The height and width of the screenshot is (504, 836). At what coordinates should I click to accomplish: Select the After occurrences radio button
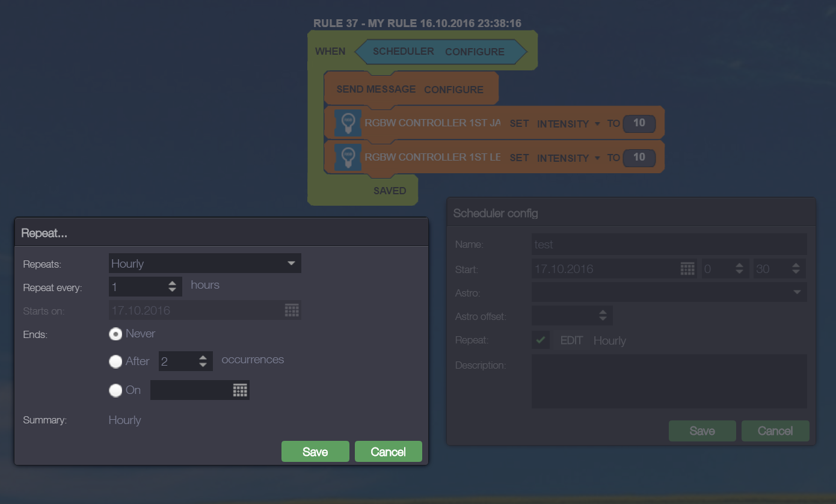115,361
